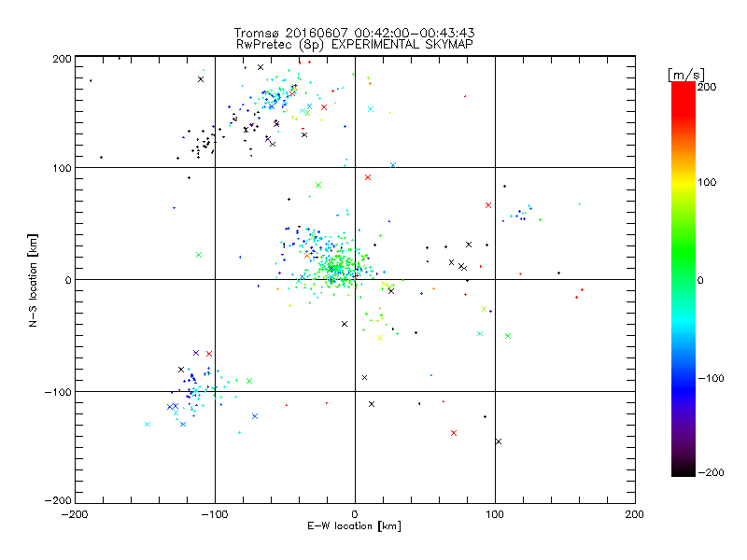Select the 'N-S location [km]' y-axis label
Image resolution: width=747 pixels, height=560 pixels.
point(33,281)
